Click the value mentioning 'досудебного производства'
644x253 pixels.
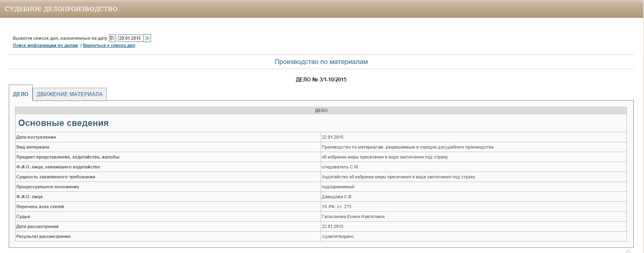pos(408,147)
